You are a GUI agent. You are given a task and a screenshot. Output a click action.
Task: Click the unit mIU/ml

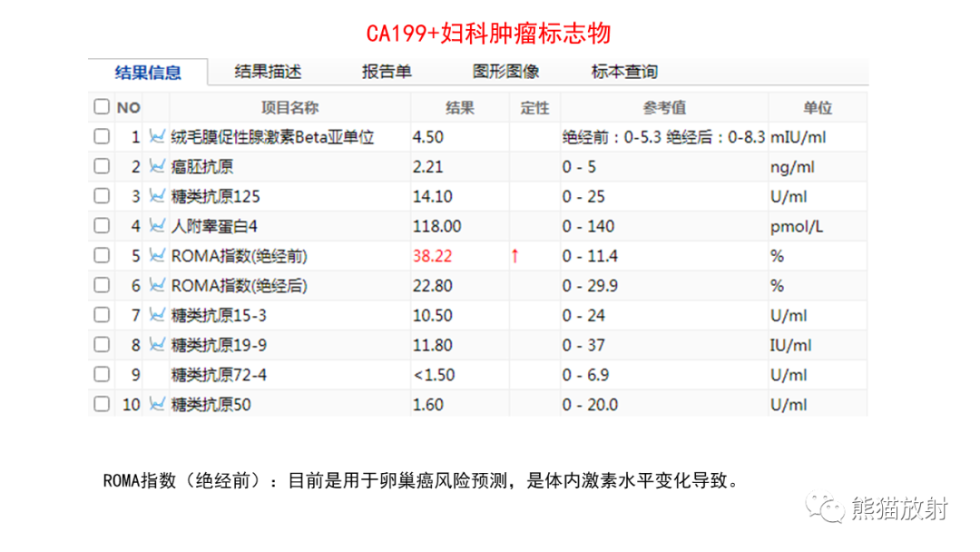click(x=799, y=137)
